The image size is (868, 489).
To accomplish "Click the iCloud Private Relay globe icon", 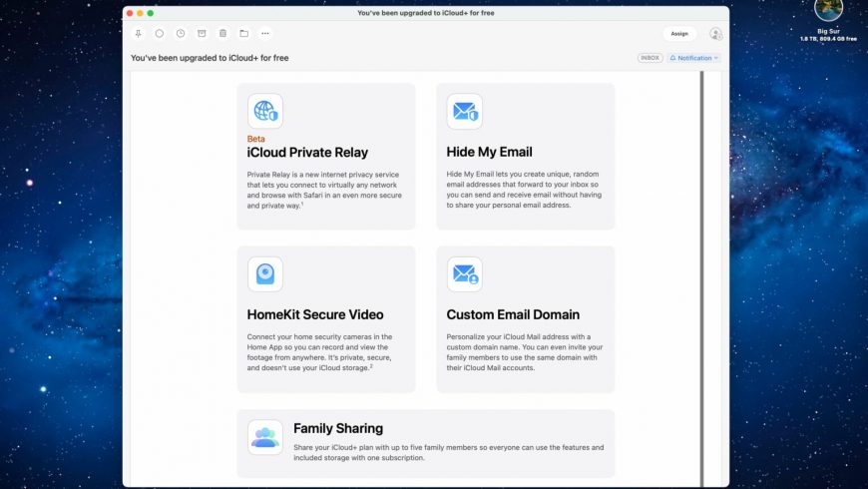I will point(265,111).
